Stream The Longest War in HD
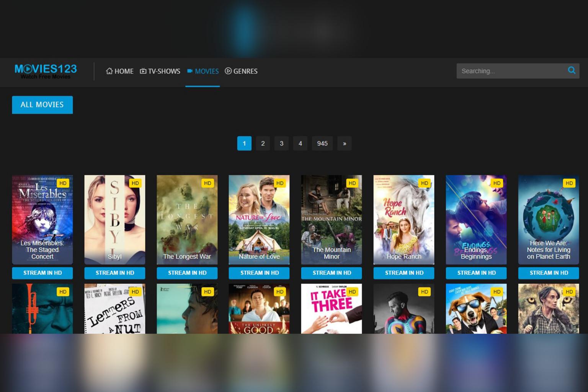The image size is (588, 392). (x=187, y=273)
